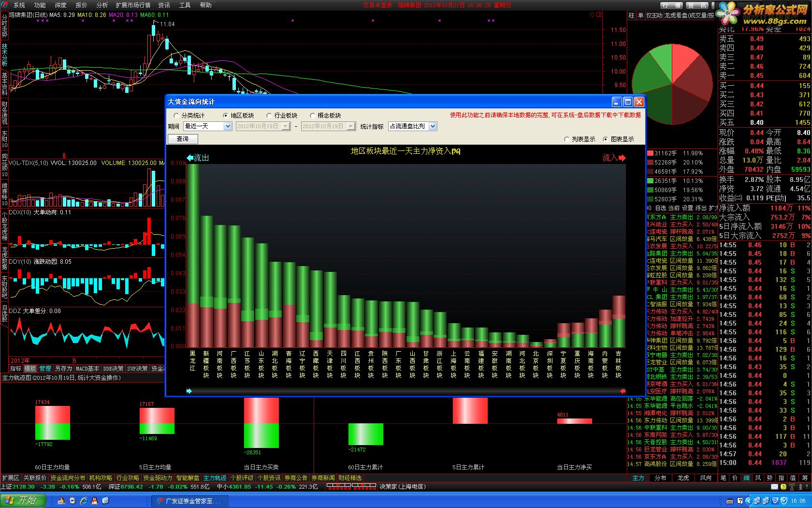Click the envelope message icon in status bar
The width and height of the screenshot is (812, 508).
click(x=774, y=487)
